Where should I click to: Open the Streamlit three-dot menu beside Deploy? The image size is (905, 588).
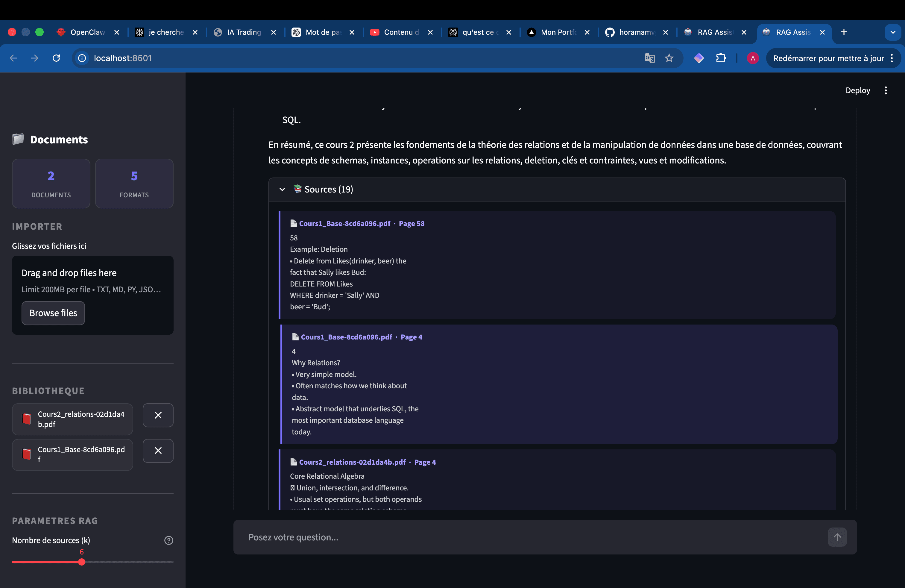pos(886,90)
